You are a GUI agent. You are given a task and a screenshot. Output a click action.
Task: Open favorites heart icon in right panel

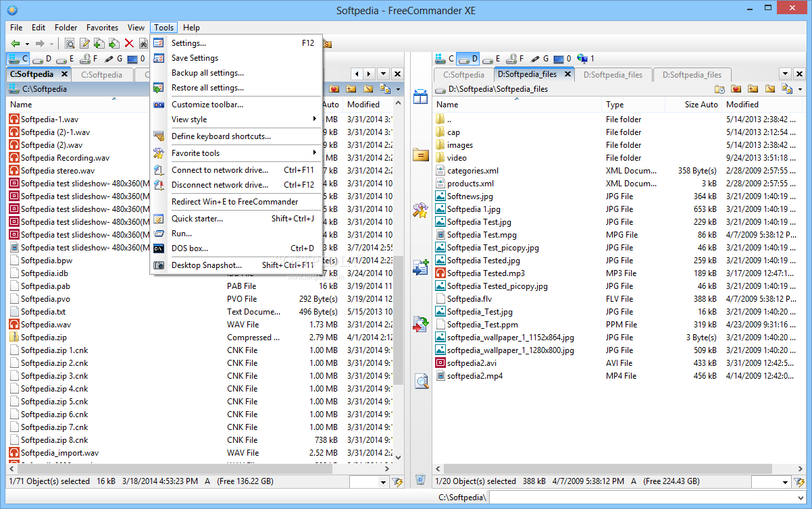[x=736, y=88]
